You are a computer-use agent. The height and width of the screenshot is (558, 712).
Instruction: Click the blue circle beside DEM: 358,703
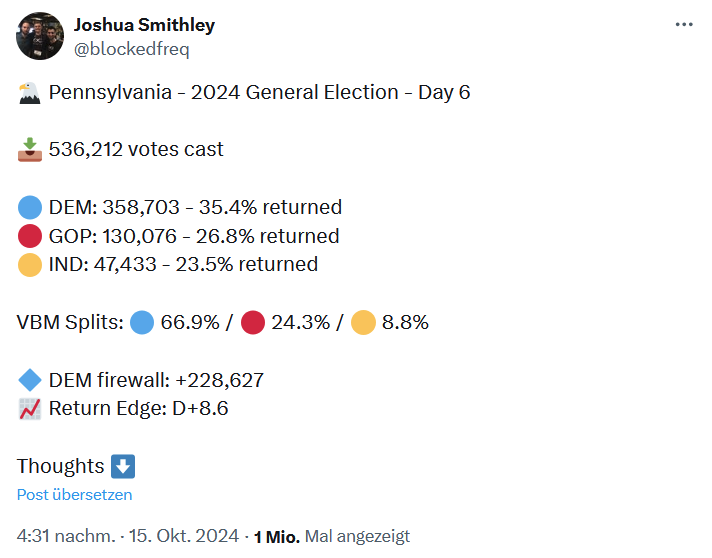[30, 207]
